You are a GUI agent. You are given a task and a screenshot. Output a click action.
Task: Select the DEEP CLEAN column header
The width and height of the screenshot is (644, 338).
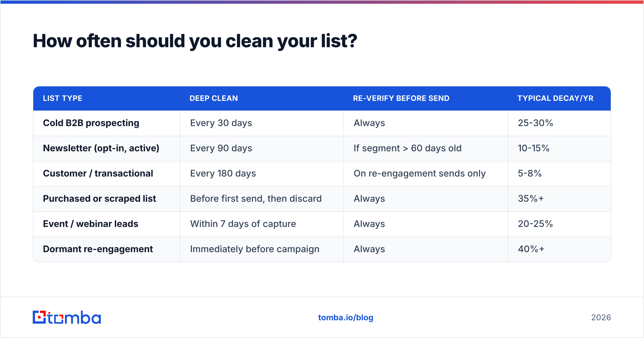pos(214,98)
